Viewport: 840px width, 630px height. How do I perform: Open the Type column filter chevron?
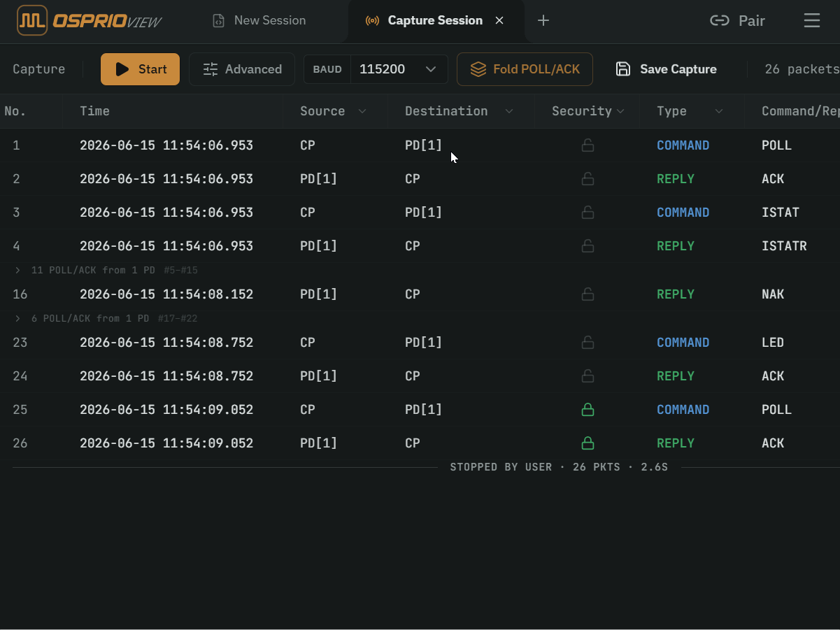pos(718,111)
